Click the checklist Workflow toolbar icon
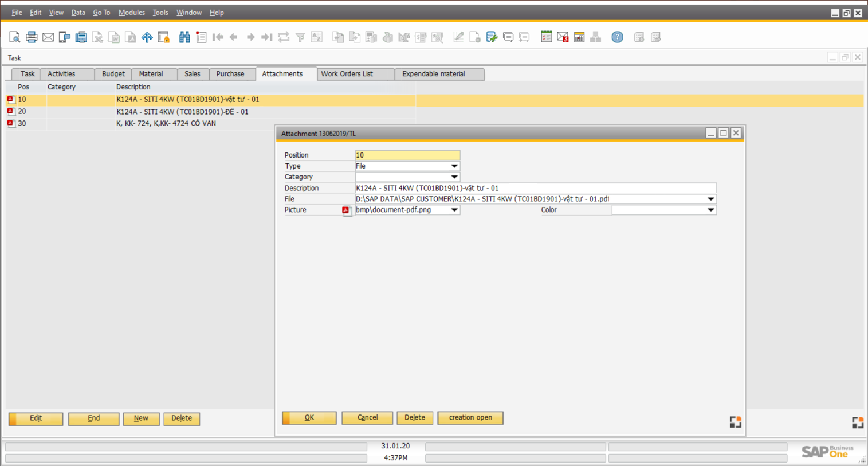Screen dimensions: 868x466 tap(547, 37)
